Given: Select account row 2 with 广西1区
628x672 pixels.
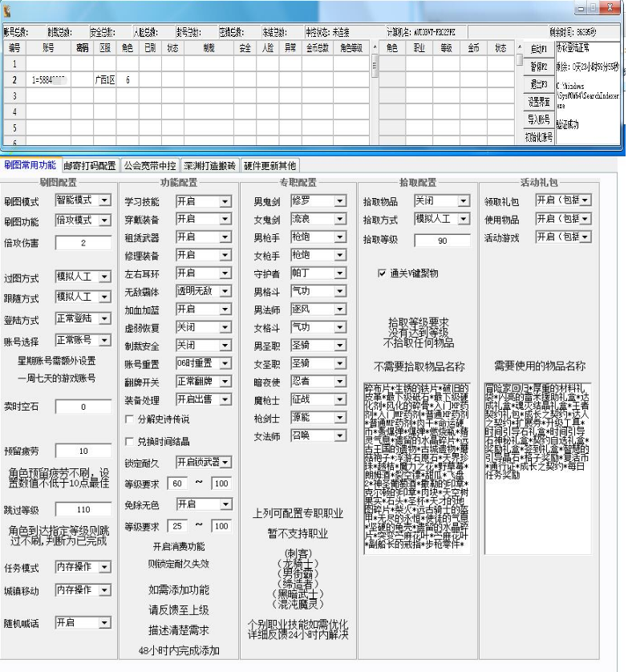Looking at the screenshot, I should point(186,80).
